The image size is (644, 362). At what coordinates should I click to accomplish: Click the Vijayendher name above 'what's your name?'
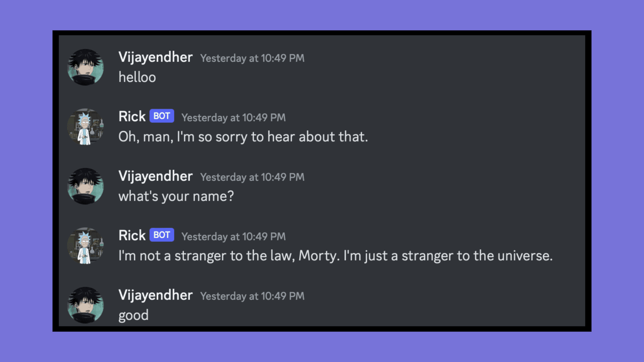point(155,176)
